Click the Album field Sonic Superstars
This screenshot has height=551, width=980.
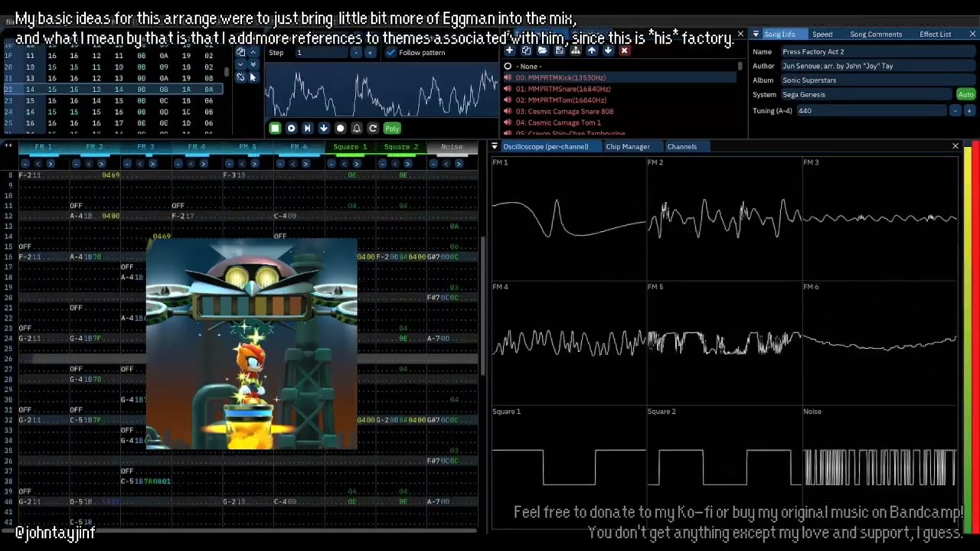[x=877, y=80]
